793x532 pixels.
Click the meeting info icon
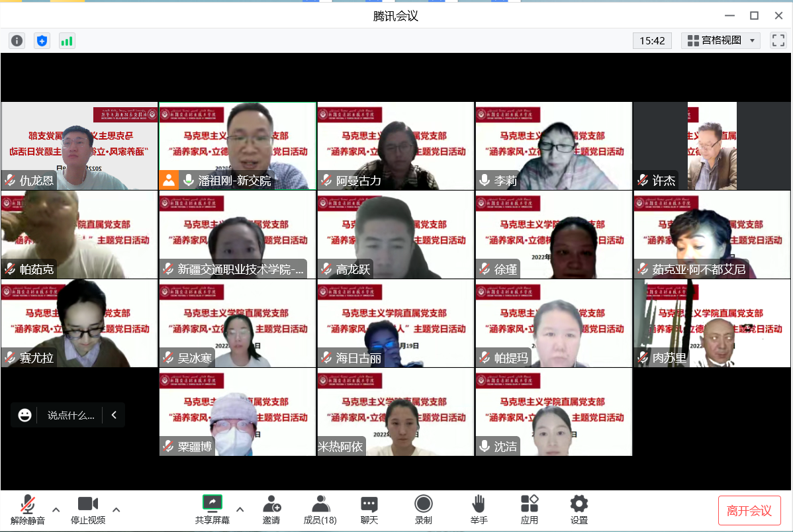point(17,41)
